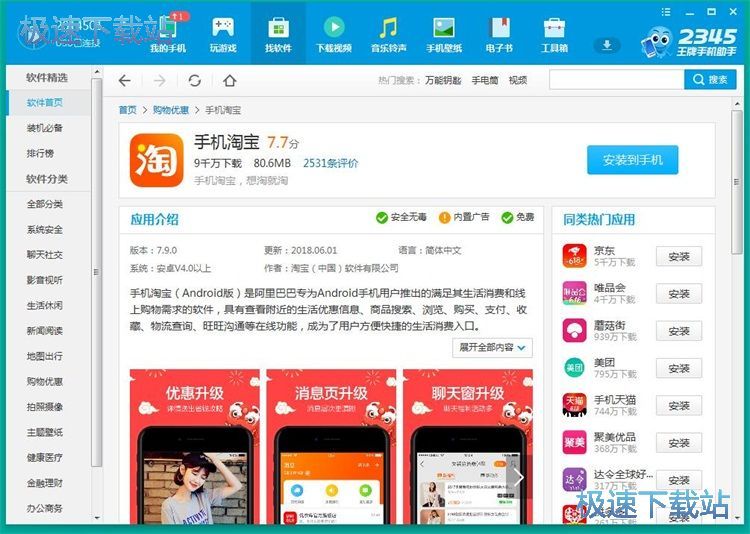Click the 京东 app icon

tap(574, 256)
